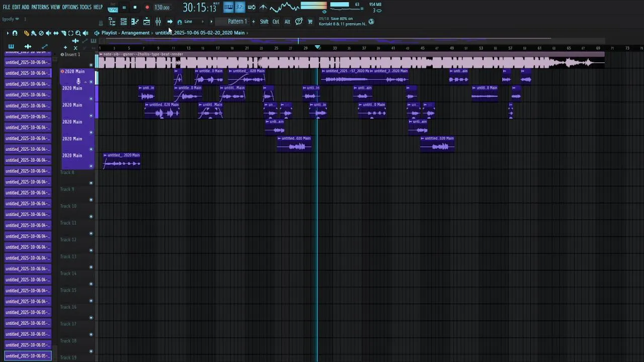Click the stop button in transport
Viewport: 644px width, 362px height.
(x=135, y=8)
